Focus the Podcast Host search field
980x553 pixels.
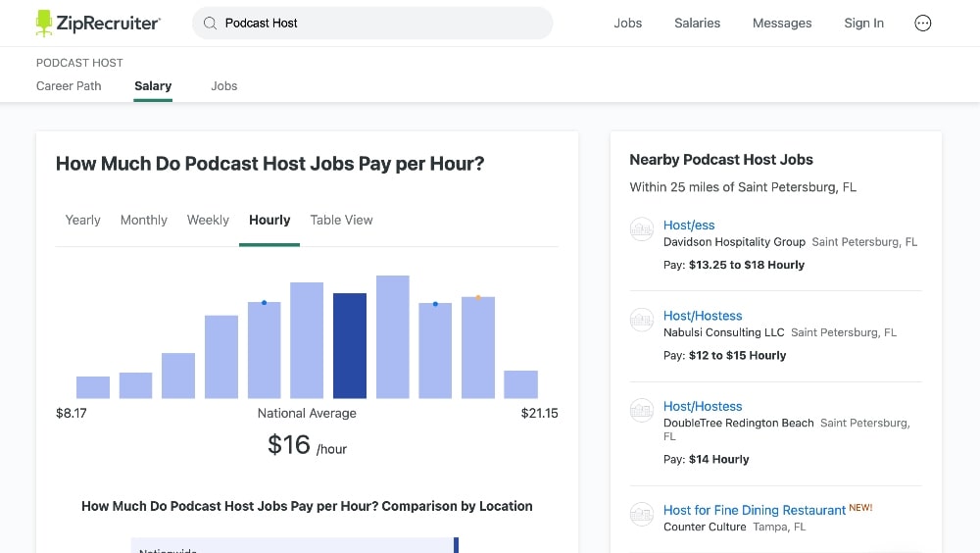pyautogui.click(x=372, y=24)
